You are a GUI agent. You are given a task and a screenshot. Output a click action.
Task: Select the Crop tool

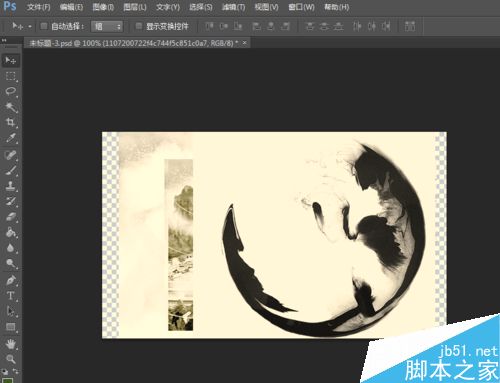pyautogui.click(x=11, y=122)
